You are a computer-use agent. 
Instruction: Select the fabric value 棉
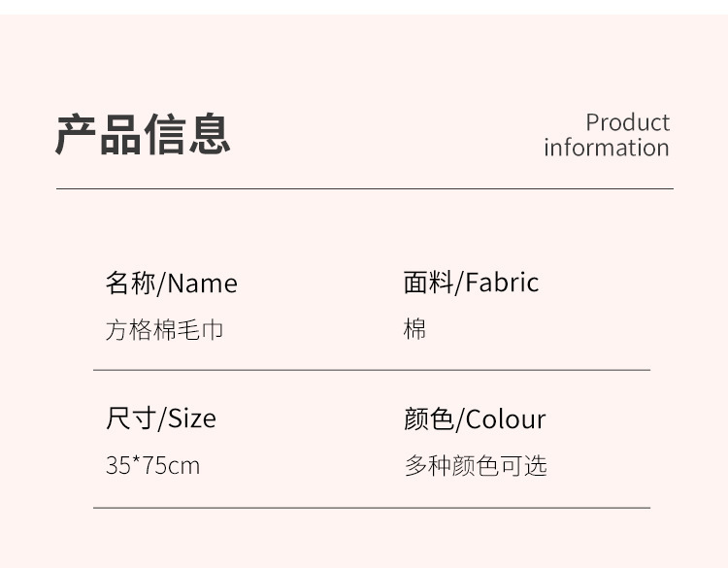414,329
